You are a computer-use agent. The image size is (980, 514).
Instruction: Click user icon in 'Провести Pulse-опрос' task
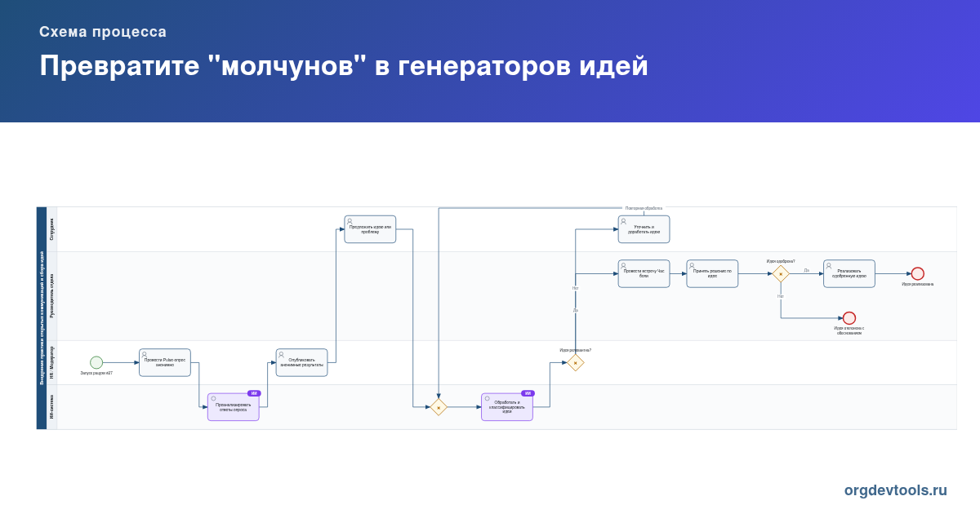pyautogui.click(x=145, y=354)
